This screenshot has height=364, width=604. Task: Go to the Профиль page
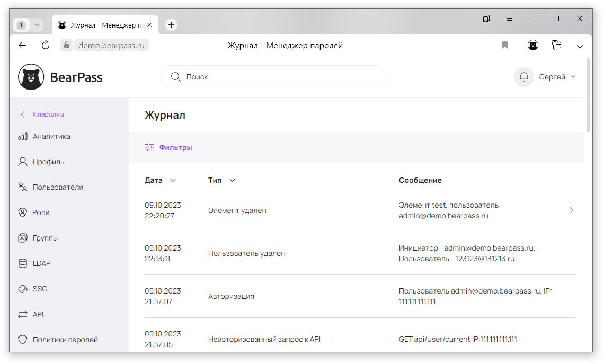[x=48, y=162]
